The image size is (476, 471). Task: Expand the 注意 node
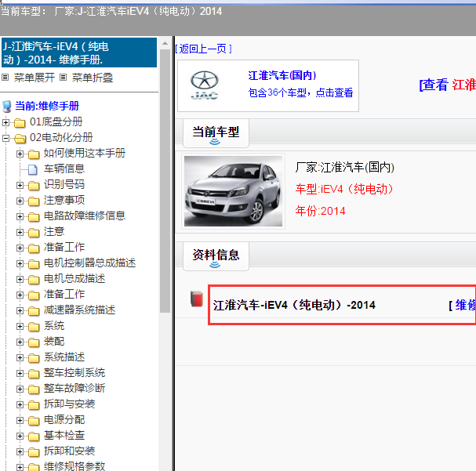[x=20, y=233]
